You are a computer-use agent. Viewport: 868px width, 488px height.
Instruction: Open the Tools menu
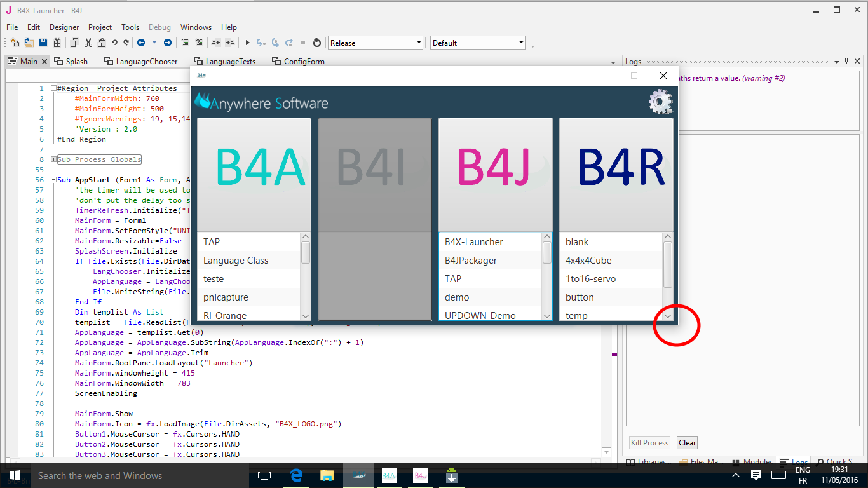(130, 27)
